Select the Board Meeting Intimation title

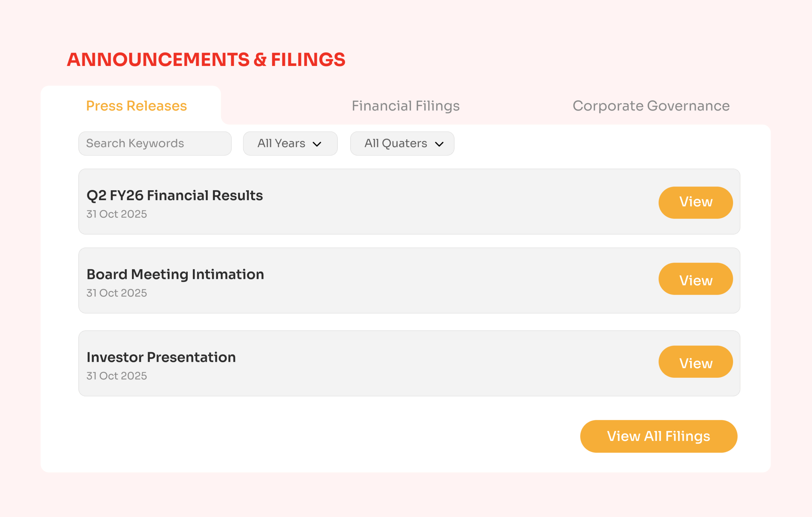[x=175, y=275]
